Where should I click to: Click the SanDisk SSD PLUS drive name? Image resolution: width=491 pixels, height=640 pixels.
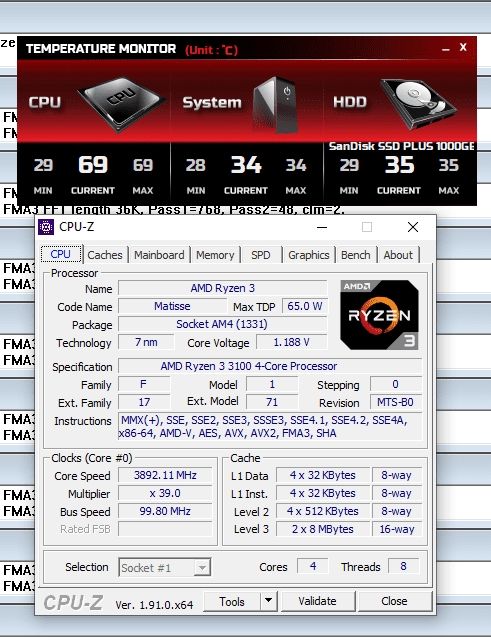(402, 146)
